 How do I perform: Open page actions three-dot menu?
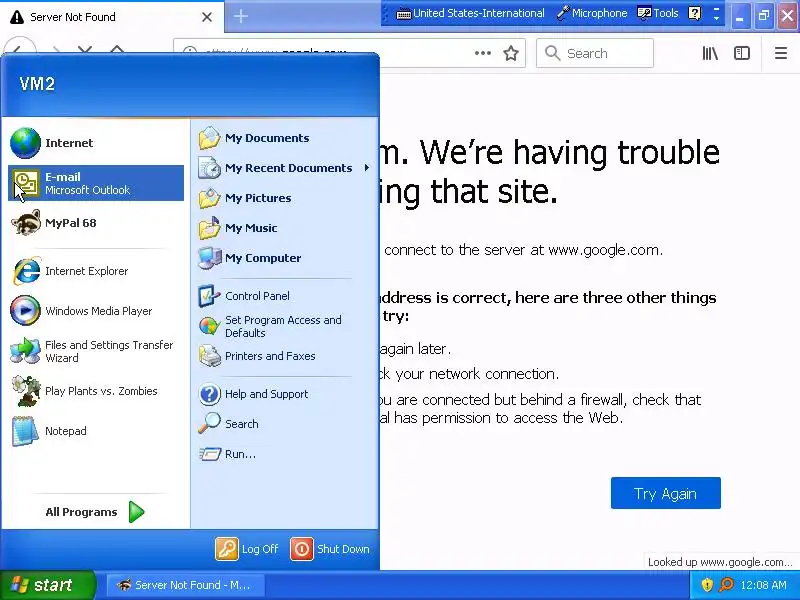pos(483,53)
